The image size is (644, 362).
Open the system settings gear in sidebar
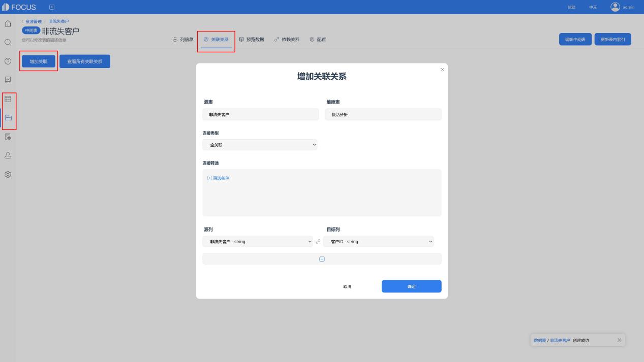tap(8, 174)
